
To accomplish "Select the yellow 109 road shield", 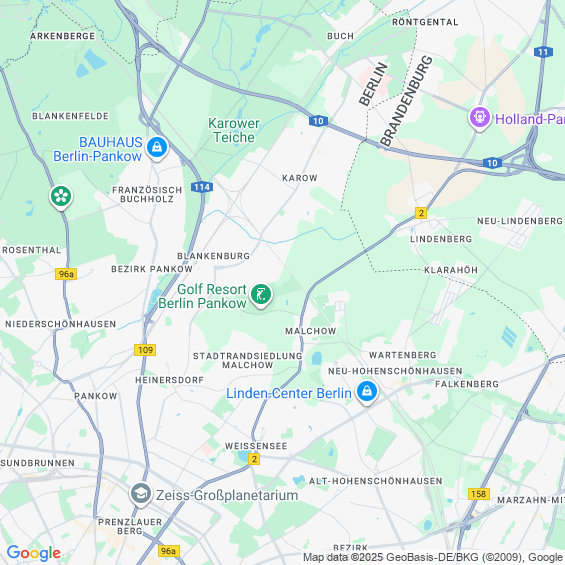I will coord(145,350).
